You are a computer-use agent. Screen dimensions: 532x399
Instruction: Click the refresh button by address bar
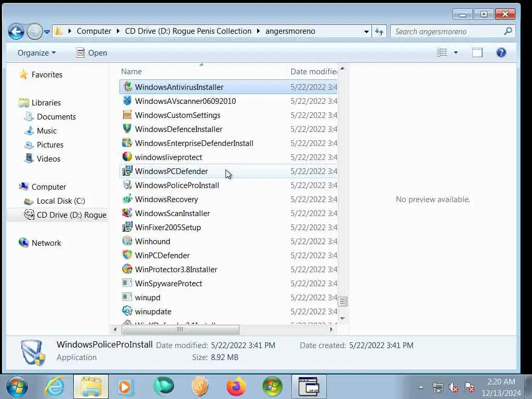click(x=379, y=32)
